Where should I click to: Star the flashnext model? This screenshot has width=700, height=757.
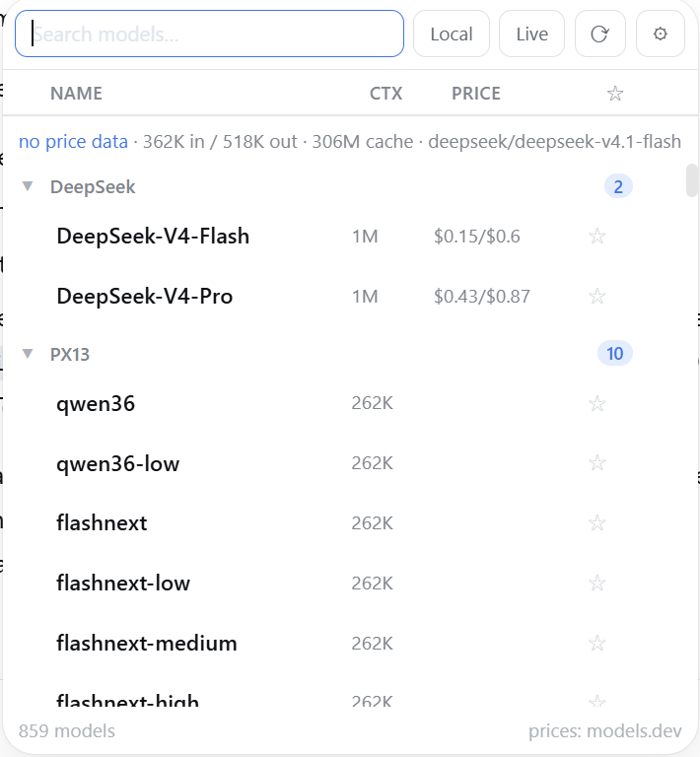[x=597, y=522]
